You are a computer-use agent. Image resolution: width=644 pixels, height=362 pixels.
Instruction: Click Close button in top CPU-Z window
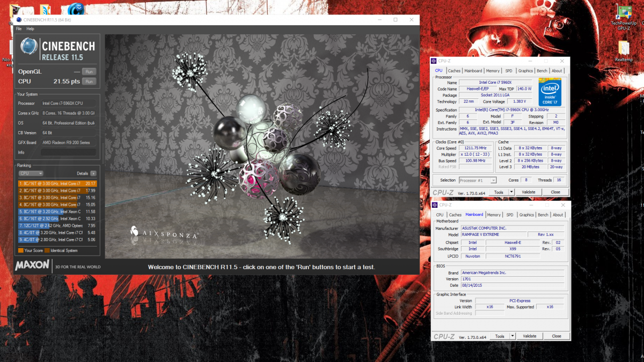pos(555,192)
